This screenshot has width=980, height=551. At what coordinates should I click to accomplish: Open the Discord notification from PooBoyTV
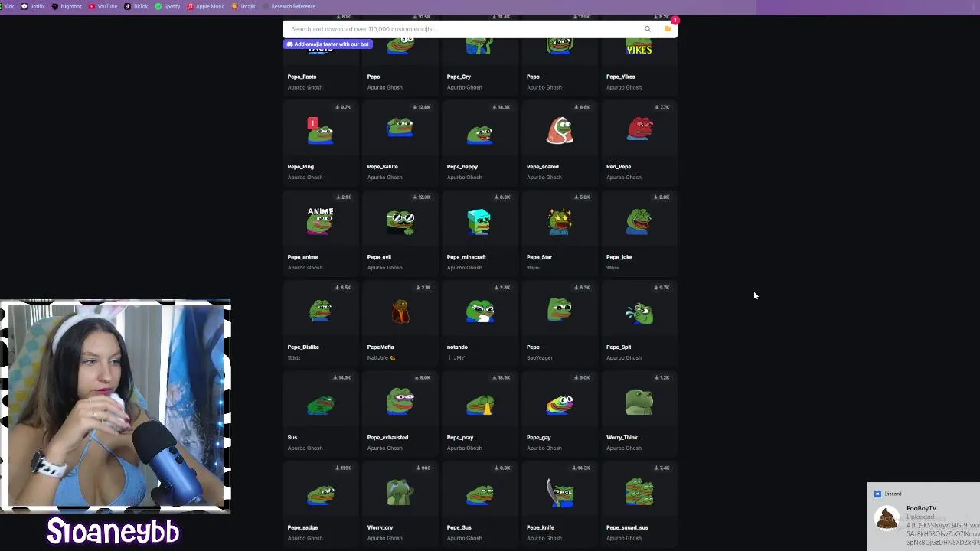[923, 517]
